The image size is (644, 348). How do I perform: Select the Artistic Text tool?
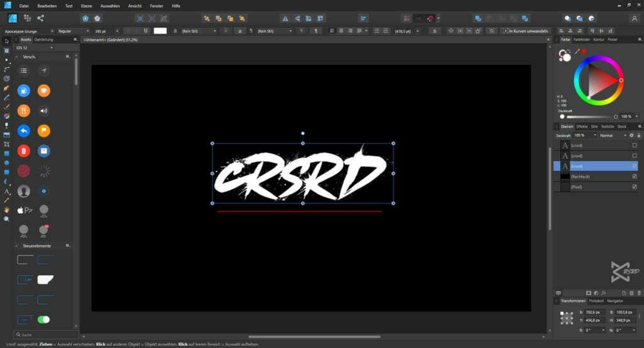pos(7,191)
